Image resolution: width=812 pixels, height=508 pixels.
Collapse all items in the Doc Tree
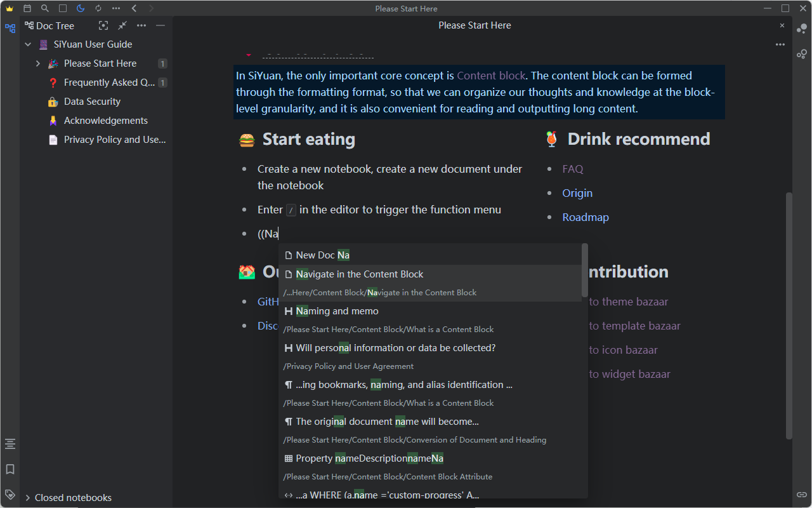(122, 25)
